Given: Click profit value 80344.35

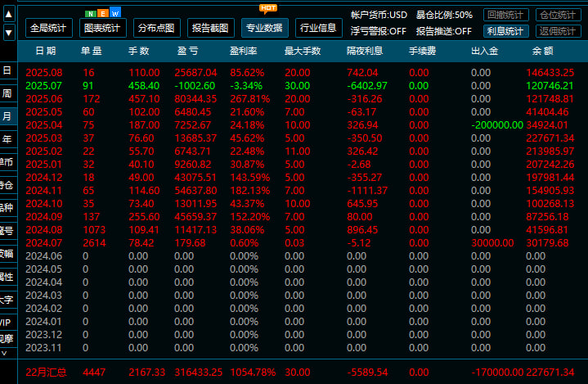Looking at the screenshot, I should (195, 99).
